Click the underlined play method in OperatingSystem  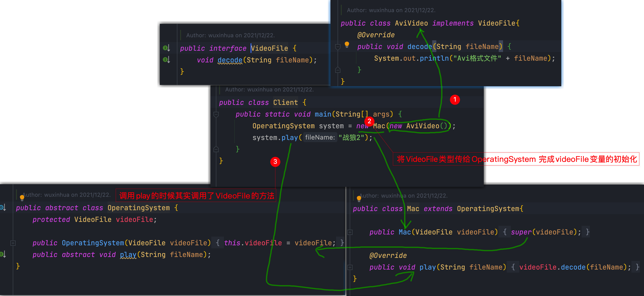(128, 254)
